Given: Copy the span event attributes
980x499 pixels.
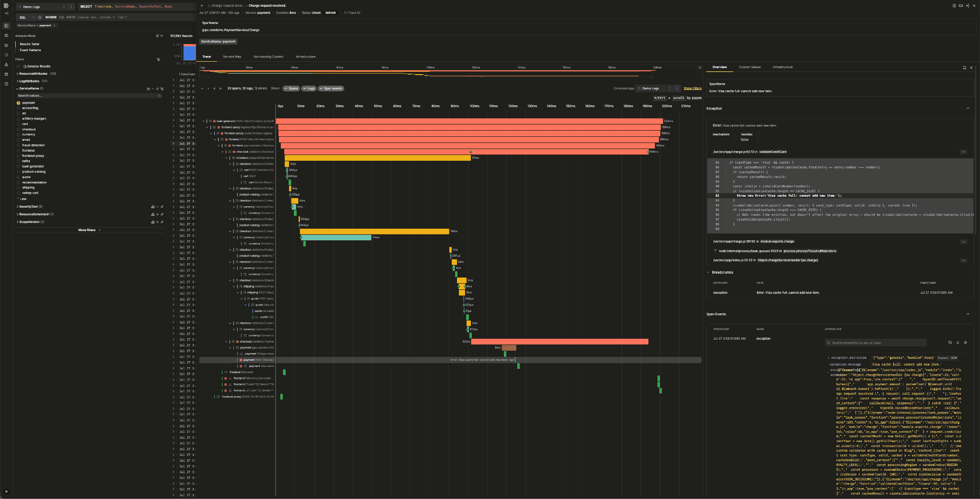Looking at the screenshot, I should coord(950,343).
